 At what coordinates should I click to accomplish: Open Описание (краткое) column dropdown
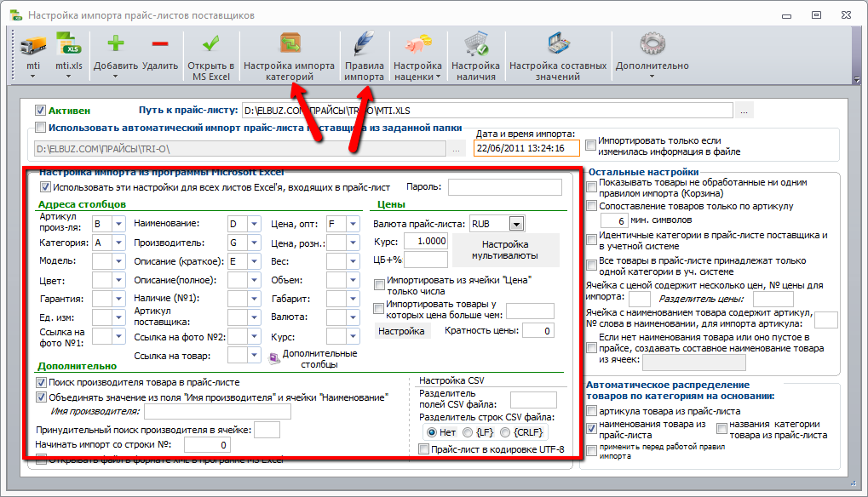[254, 261]
